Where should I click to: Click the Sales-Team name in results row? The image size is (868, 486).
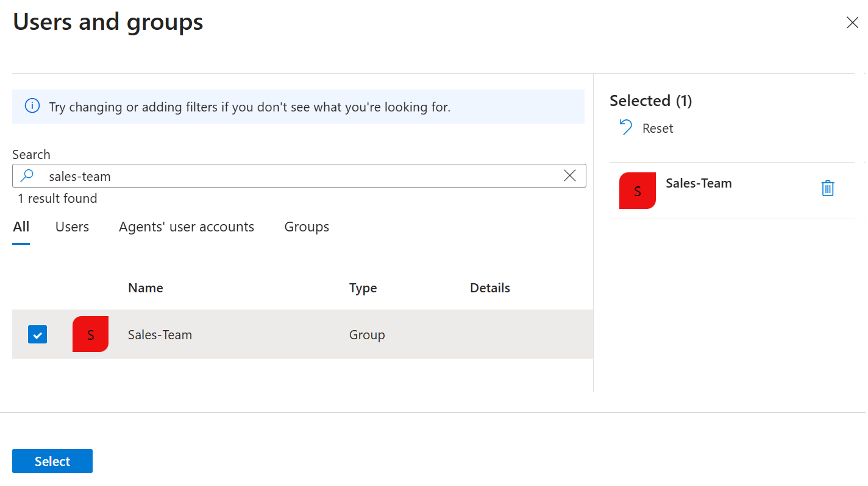click(160, 335)
